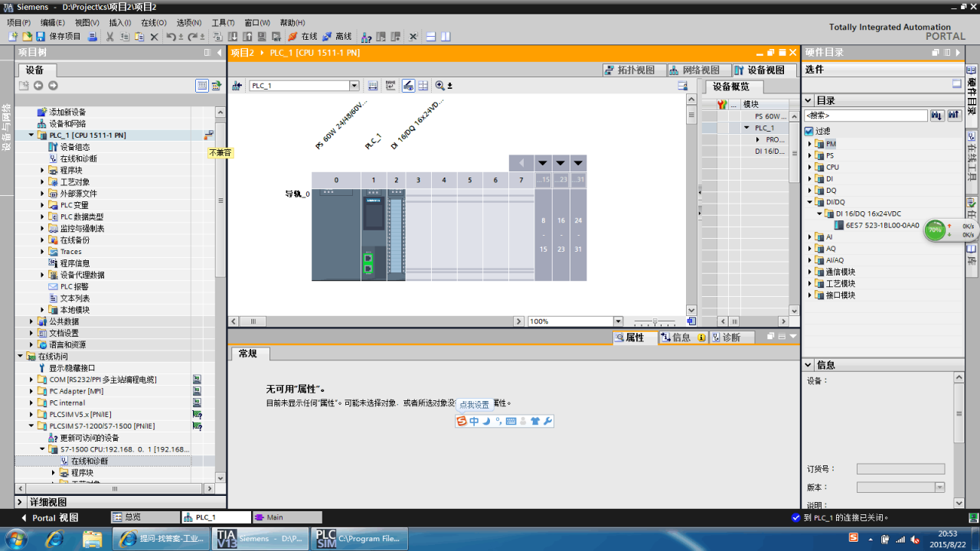Image resolution: width=980 pixels, height=551 pixels.
Task: Expand the CPU folder in hardware catalog
Action: click(810, 167)
